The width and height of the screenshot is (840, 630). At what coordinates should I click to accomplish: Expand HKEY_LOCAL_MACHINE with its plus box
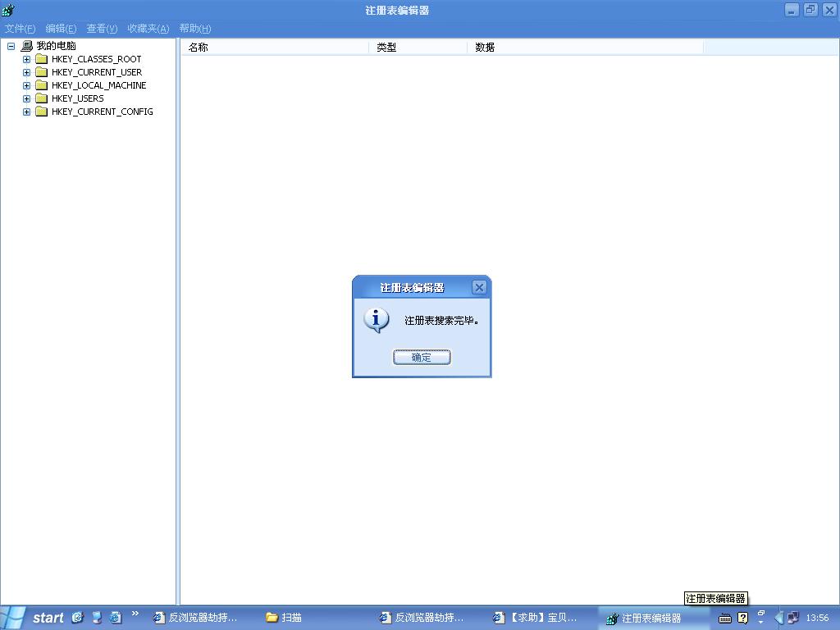pos(26,85)
